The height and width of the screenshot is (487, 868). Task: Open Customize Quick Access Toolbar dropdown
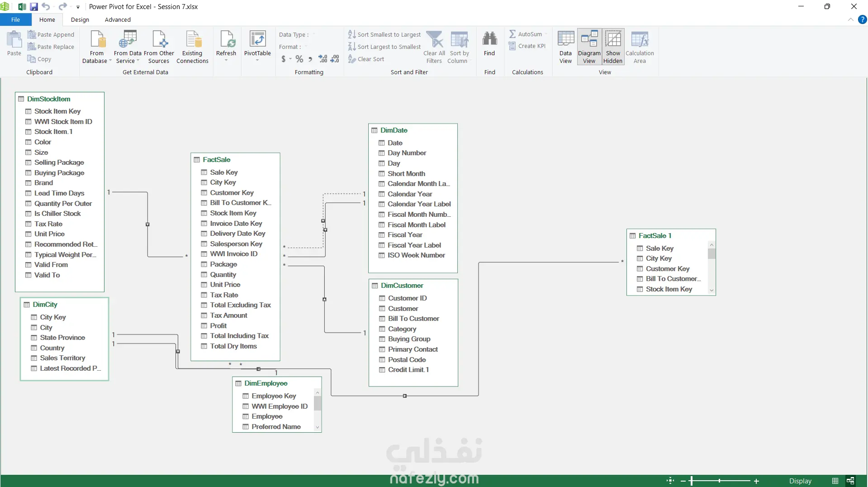[78, 7]
